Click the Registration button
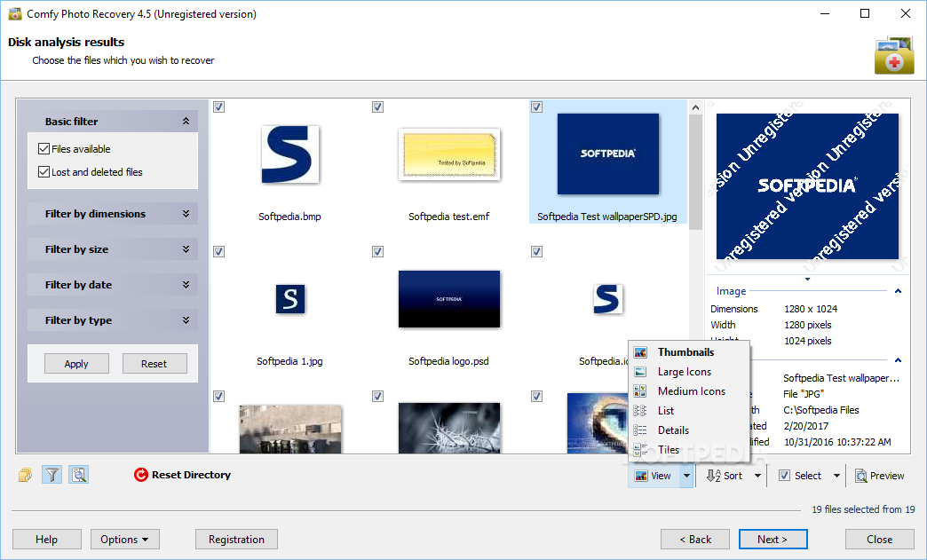Viewport: 927px width, 560px height. pos(236,540)
